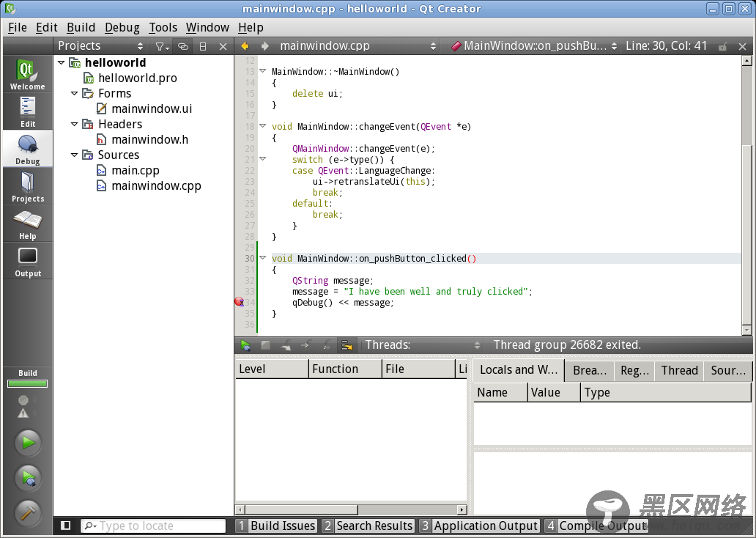The height and width of the screenshot is (538, 756).
Task: Open the filter tree options icon
Action: pos(161,46)
